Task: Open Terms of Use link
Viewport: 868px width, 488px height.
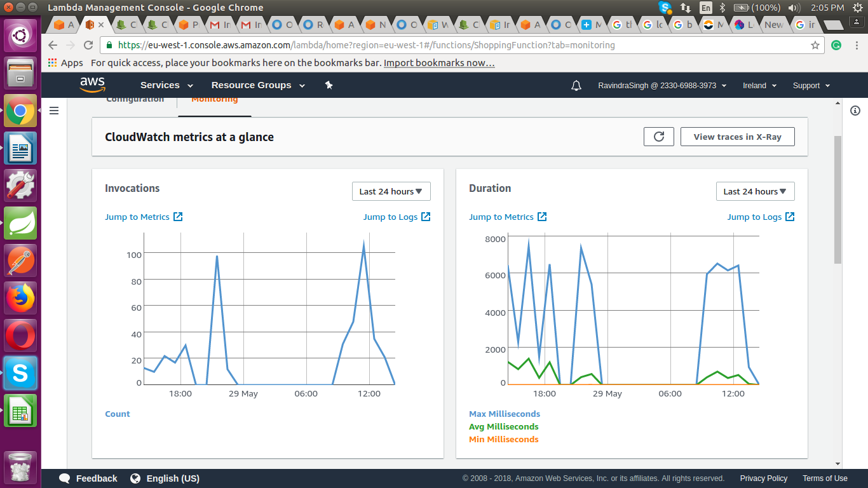Action: point(825,478)
